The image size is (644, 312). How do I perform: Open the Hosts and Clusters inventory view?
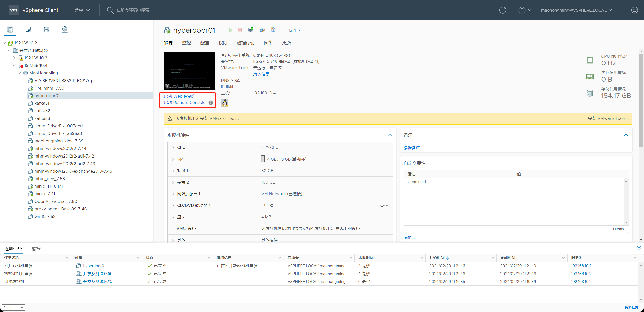coord(10,29)
